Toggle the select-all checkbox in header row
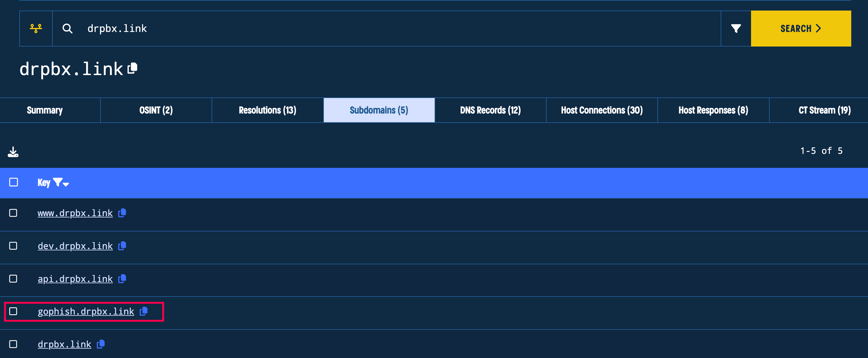The height and width of the screenshot is (358, 868). tap(13, 182)
